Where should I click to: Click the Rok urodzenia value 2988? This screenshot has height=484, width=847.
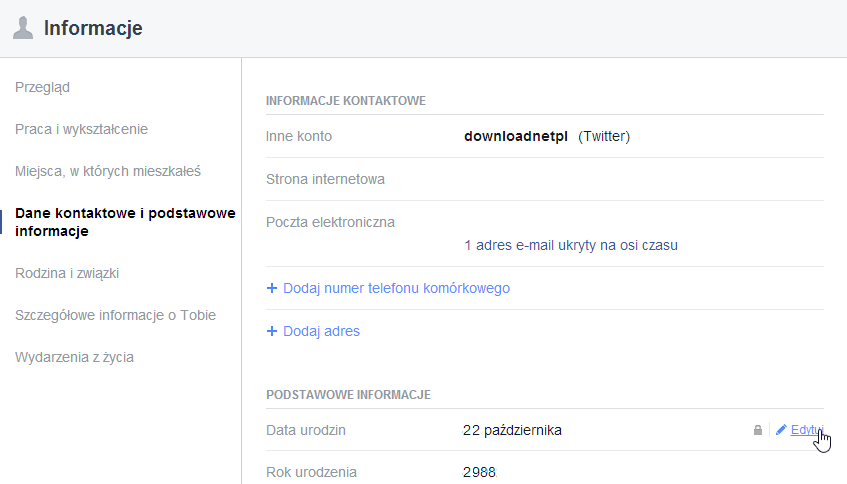(x=479, y=472)
